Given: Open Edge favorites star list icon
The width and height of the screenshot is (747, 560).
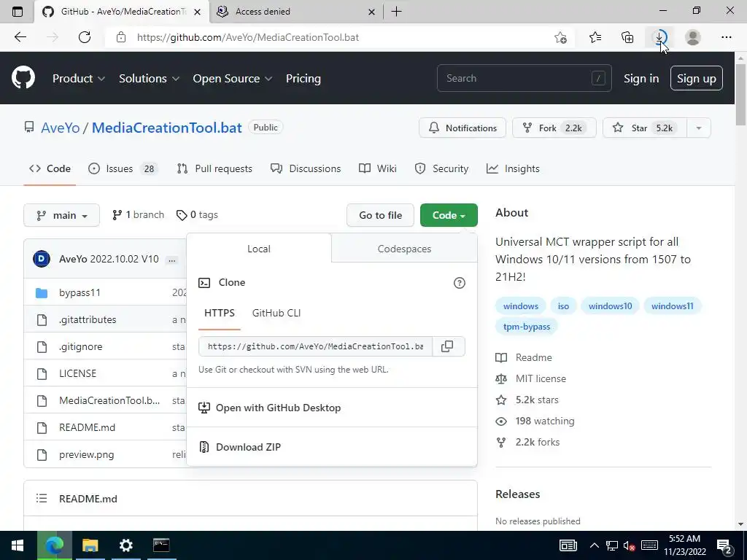Looking at the screenshot, I should tap(595, 37).
